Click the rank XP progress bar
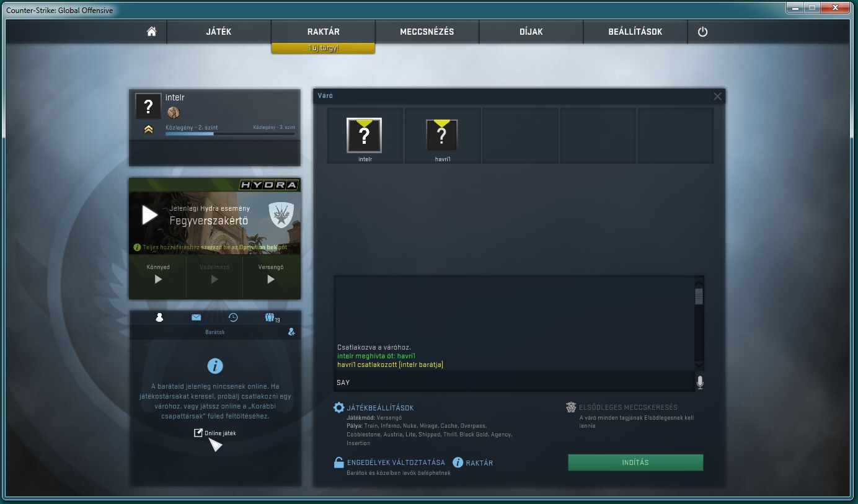Screen dimensions: 858x504 pos(230,133)
